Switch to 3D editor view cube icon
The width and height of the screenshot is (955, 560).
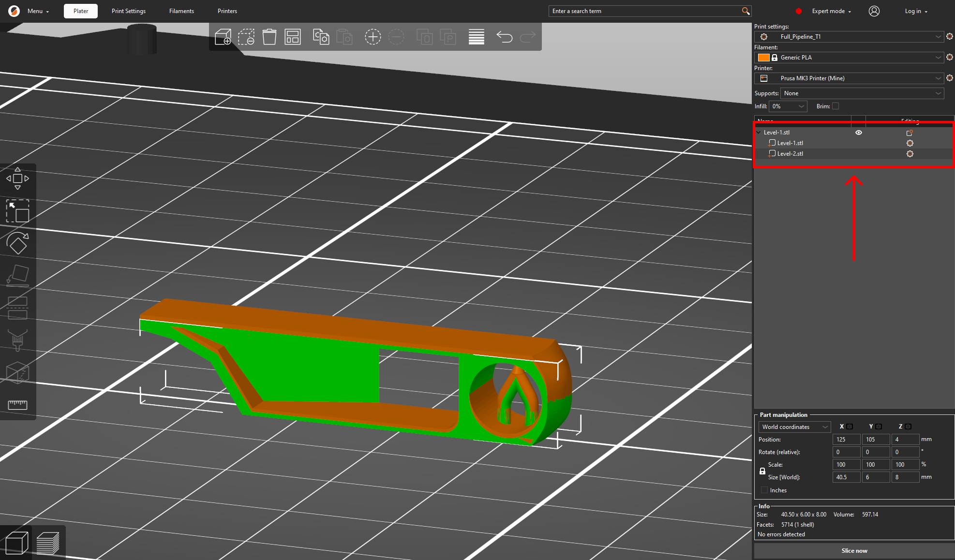tap(16, 543)
